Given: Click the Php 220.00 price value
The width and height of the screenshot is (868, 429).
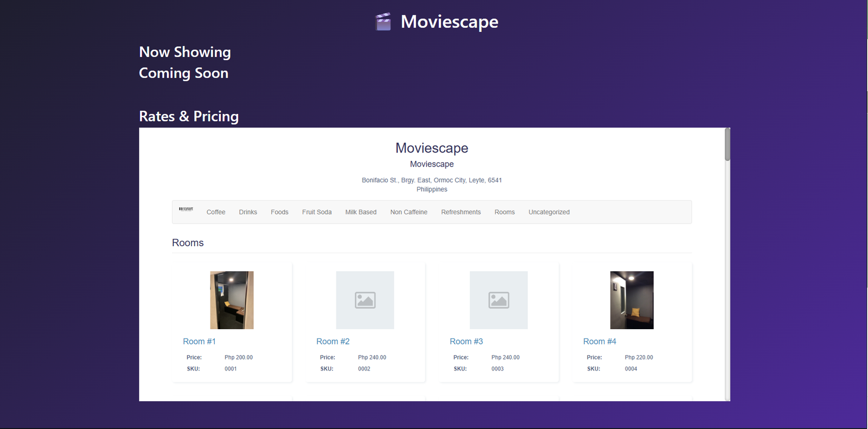Looking at the screenshot, I should (639, 357).
